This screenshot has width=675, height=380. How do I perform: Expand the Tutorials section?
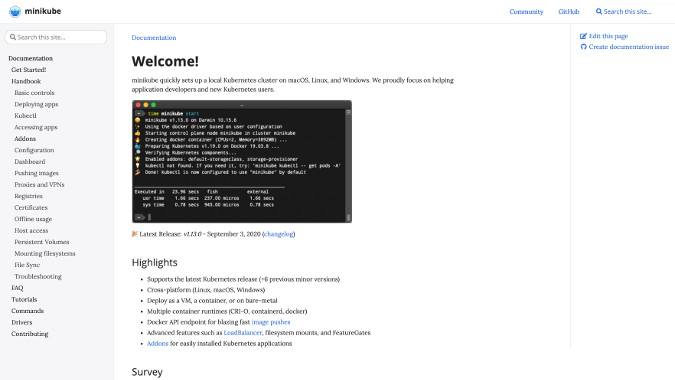click(x=24, y=300)
